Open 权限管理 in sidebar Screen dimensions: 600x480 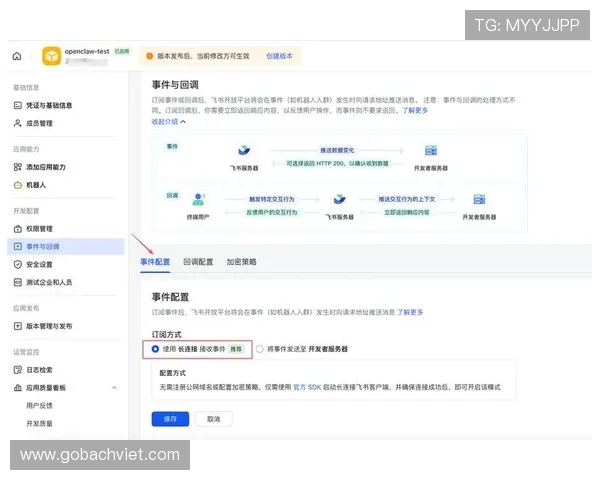pyautogui.click(x=39, y=229)
